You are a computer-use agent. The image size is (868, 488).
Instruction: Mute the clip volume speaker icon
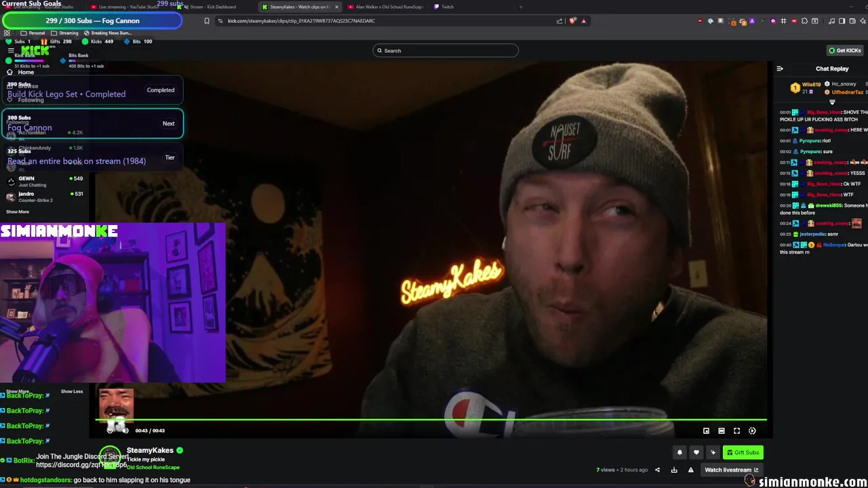click(x=125, y=430)
